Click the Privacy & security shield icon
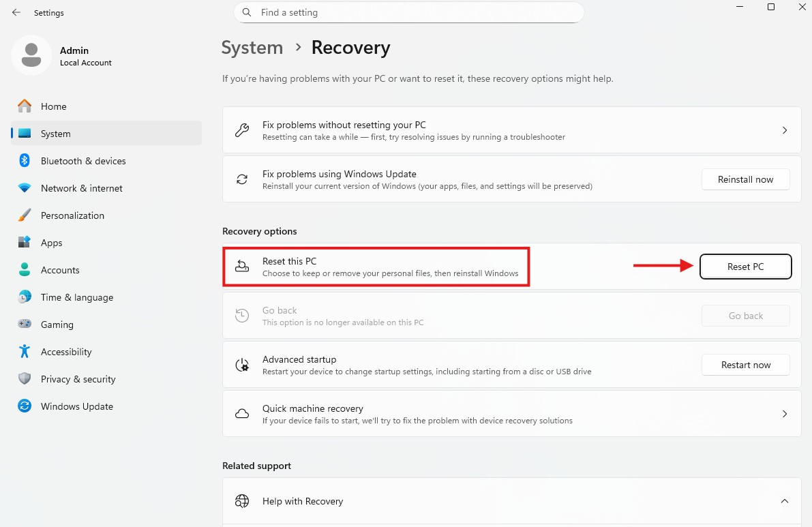Viewport: 812px width, 527px height. pos(25,379)
